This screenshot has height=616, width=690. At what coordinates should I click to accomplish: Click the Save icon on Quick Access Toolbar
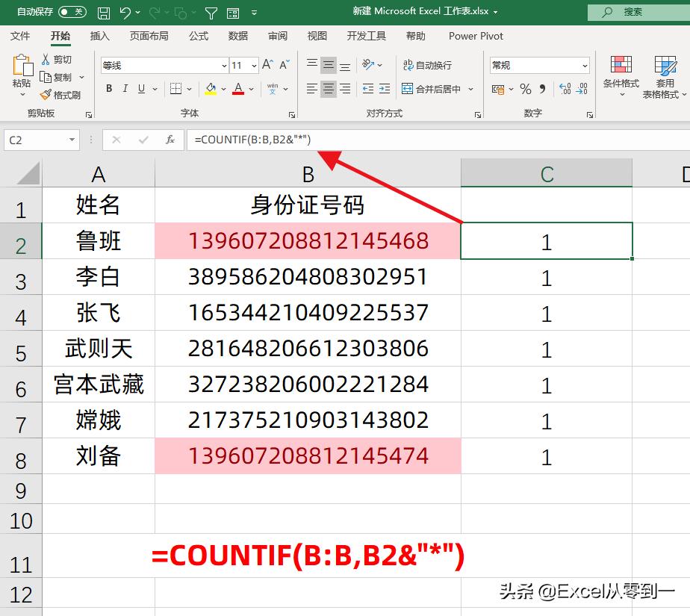103,11
